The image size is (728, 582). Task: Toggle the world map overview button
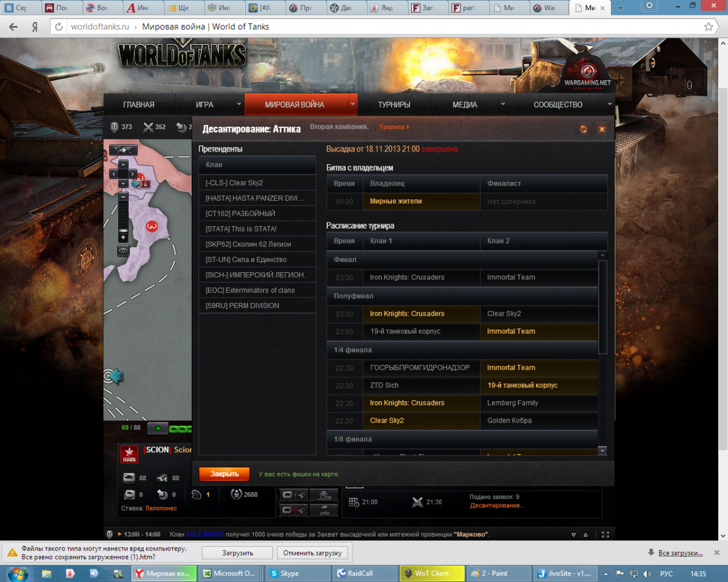123,150
